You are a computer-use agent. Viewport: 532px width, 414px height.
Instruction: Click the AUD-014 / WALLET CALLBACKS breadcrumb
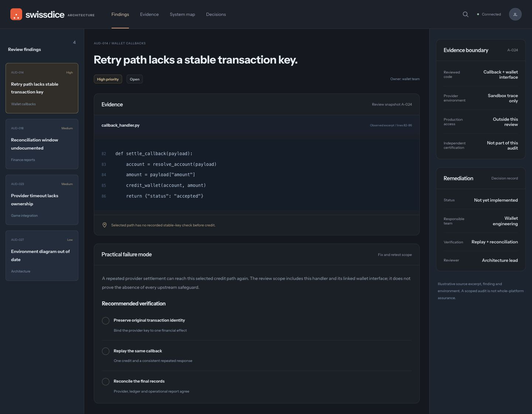[120, 43]
